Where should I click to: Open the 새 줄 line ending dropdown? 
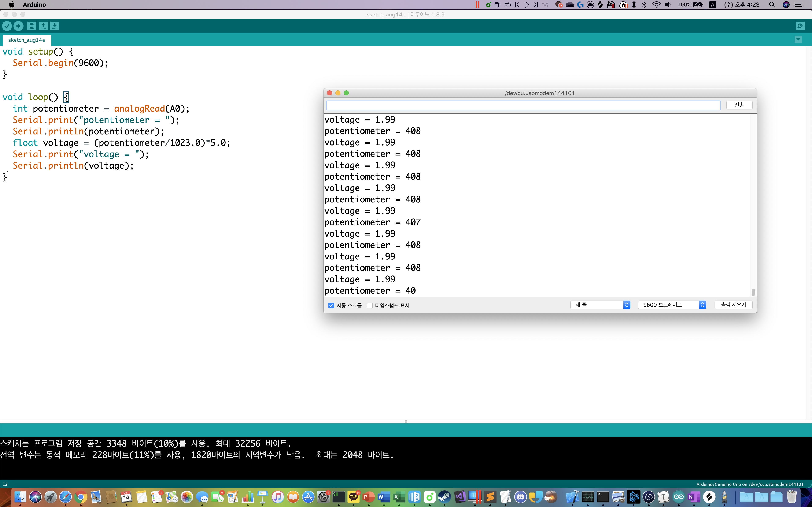click(600, 305)
